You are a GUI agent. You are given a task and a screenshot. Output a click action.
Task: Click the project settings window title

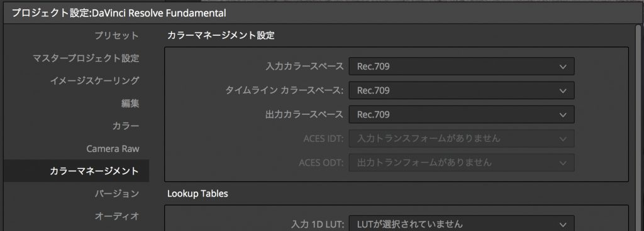pyautogui.click(x=119, y=13)
